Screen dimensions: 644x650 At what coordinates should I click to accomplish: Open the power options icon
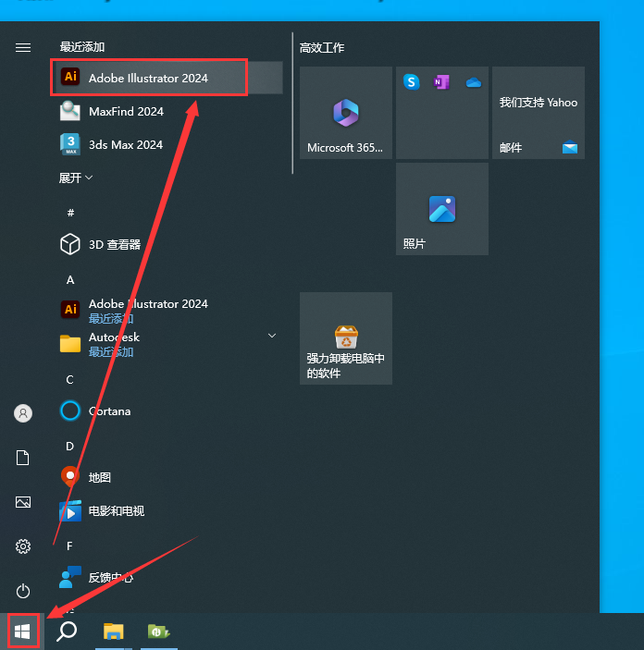[23, 590]
